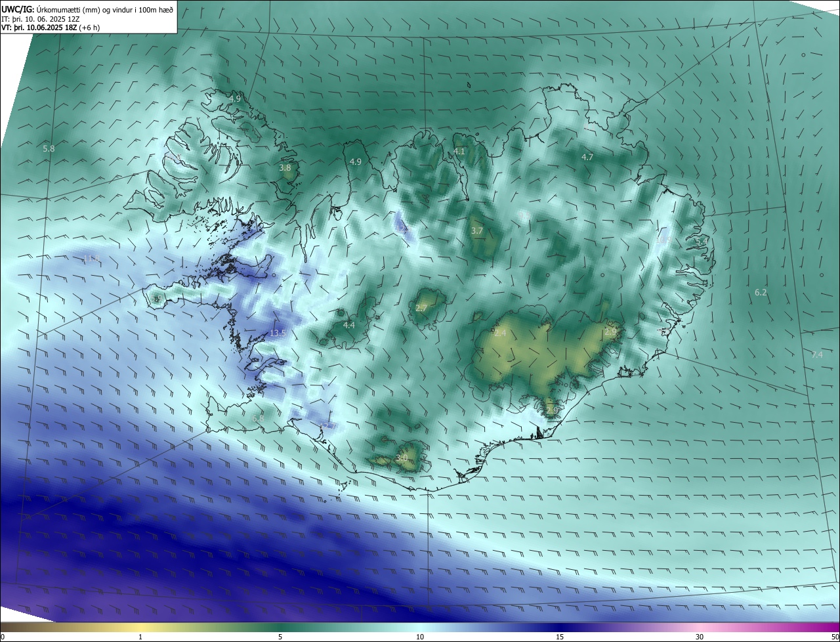
Task: Click the 3.8 value label
Action: [x=285, y=168]
